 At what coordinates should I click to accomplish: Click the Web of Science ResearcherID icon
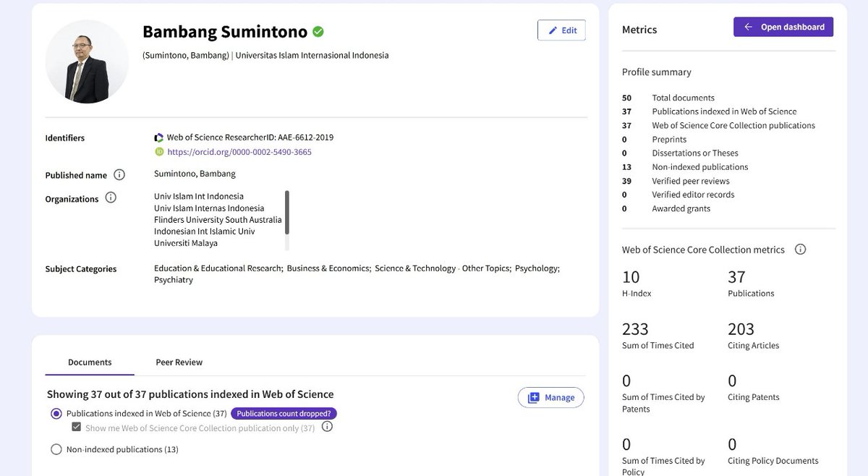tap(158, 136)
